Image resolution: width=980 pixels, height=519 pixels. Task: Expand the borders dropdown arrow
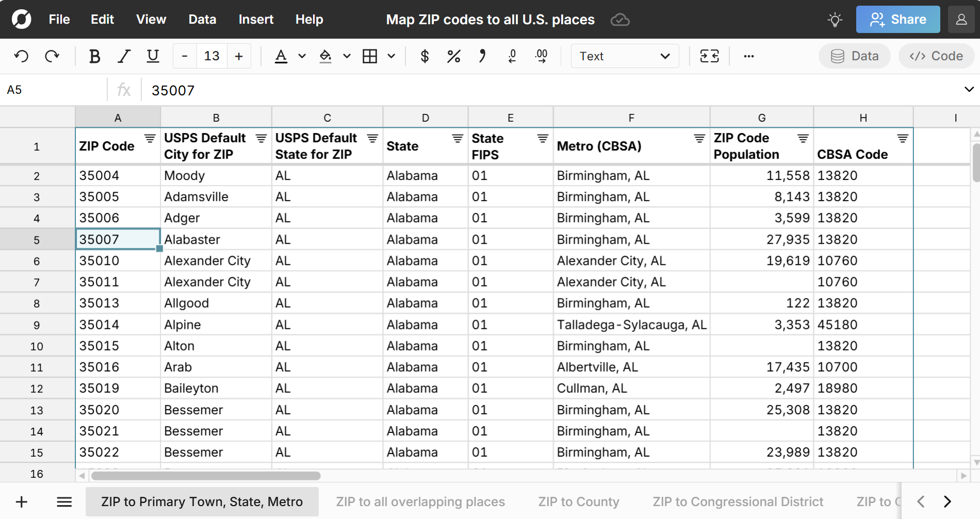pyautogui.click(x=391, y=56)
